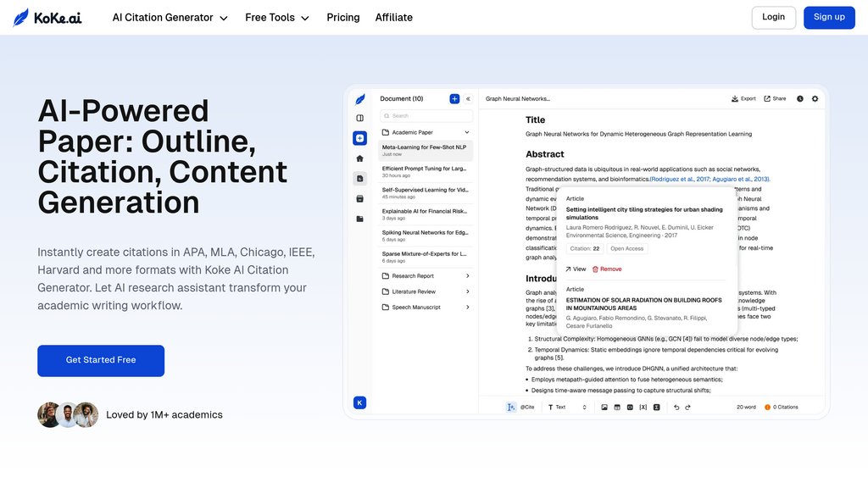Viewport: 868px width, 488px height.
Task: Click the Citation: 22 badge
Action: (585, 248)
